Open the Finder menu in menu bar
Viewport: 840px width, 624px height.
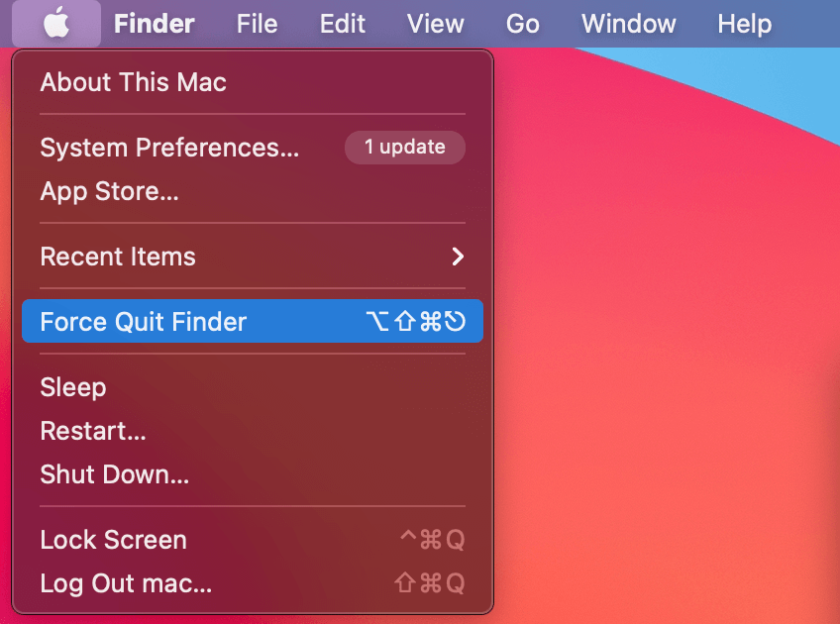click(155, 23)
